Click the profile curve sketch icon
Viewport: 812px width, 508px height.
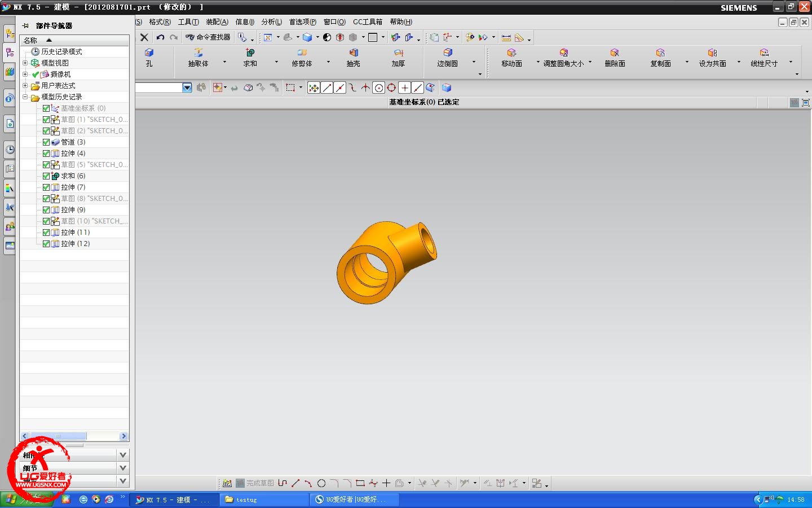pyautogui.click(x=283, y=483)
